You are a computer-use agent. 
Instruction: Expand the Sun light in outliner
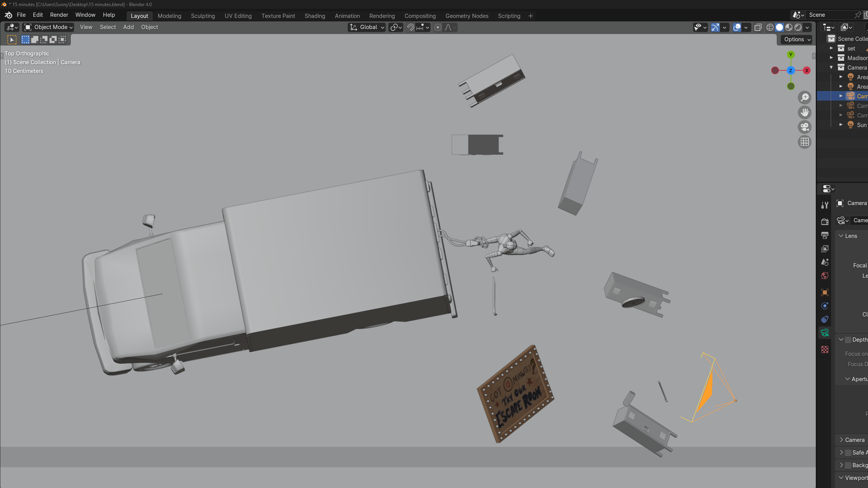point(841,125)
